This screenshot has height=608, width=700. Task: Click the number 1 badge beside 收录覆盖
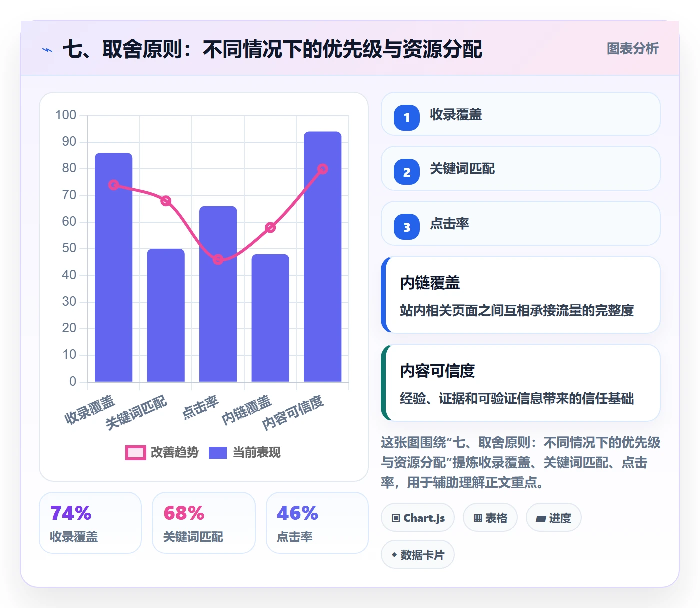[x=407, y=117]
